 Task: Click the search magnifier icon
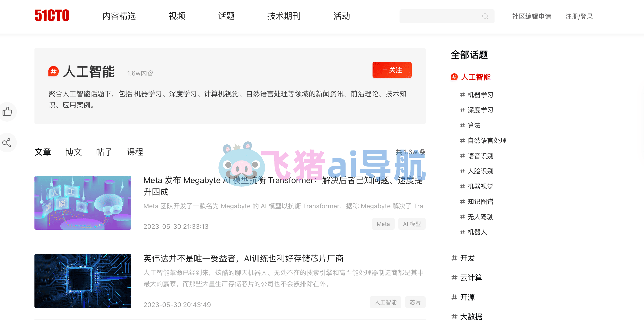[x=485, y=16]
